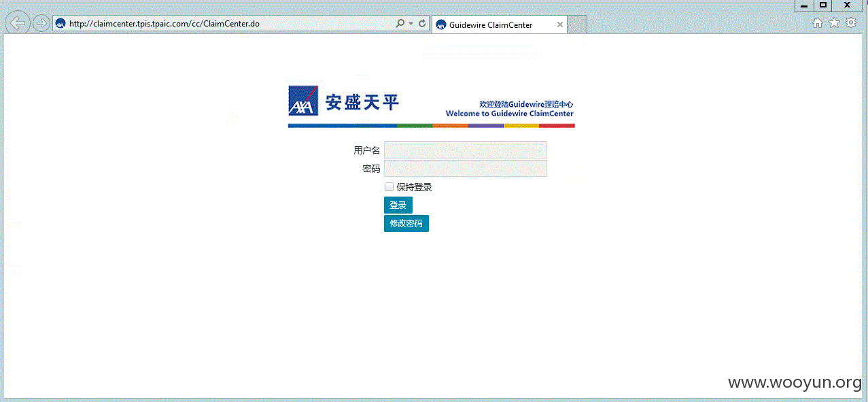Expand the address bar dropdown arrow

pyautogui.click(x=411, y=24)
